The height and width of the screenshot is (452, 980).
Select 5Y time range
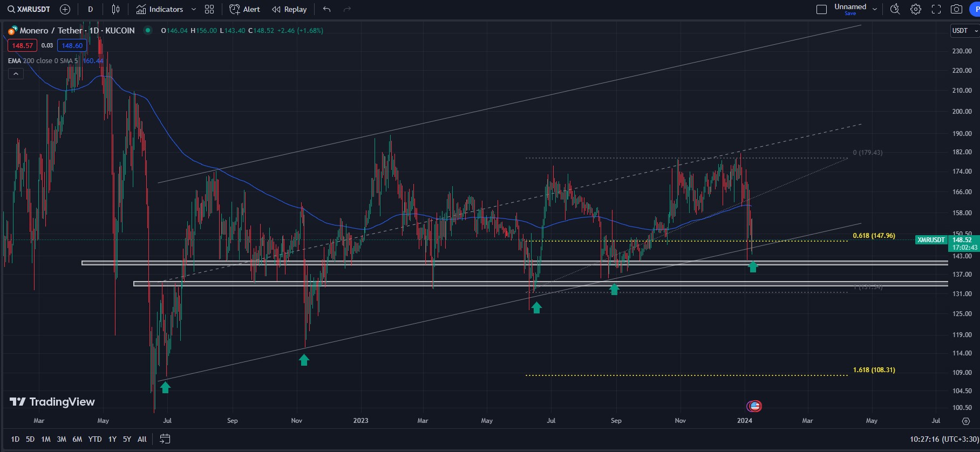click(127, 439)
